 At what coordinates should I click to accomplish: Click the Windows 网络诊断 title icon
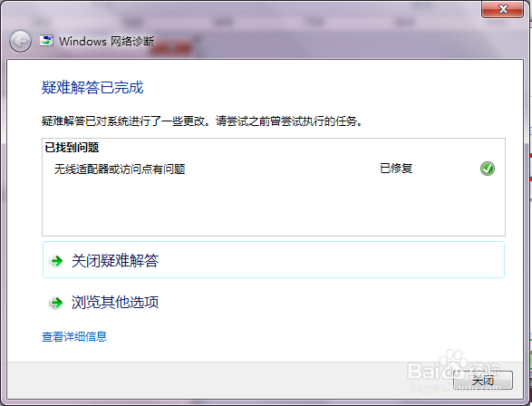46,41
